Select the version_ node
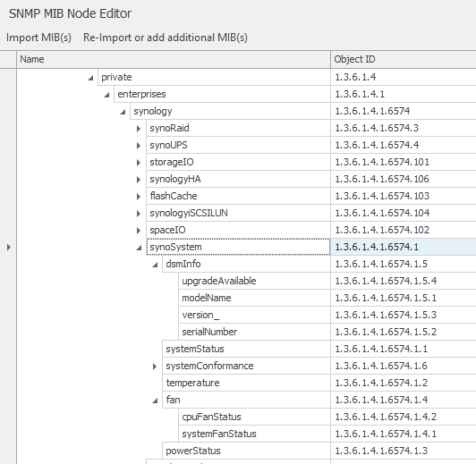This screenshot has width=476, height=464. point(254,315)
